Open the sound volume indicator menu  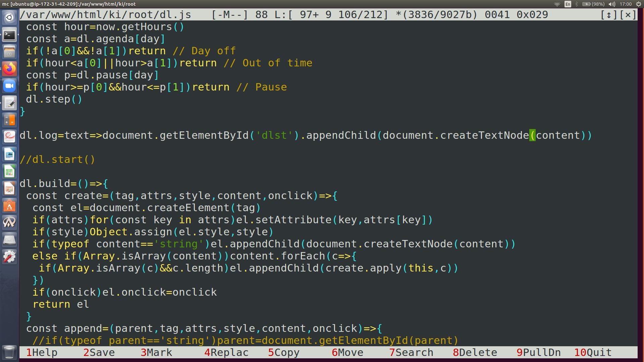pos(612,4)
